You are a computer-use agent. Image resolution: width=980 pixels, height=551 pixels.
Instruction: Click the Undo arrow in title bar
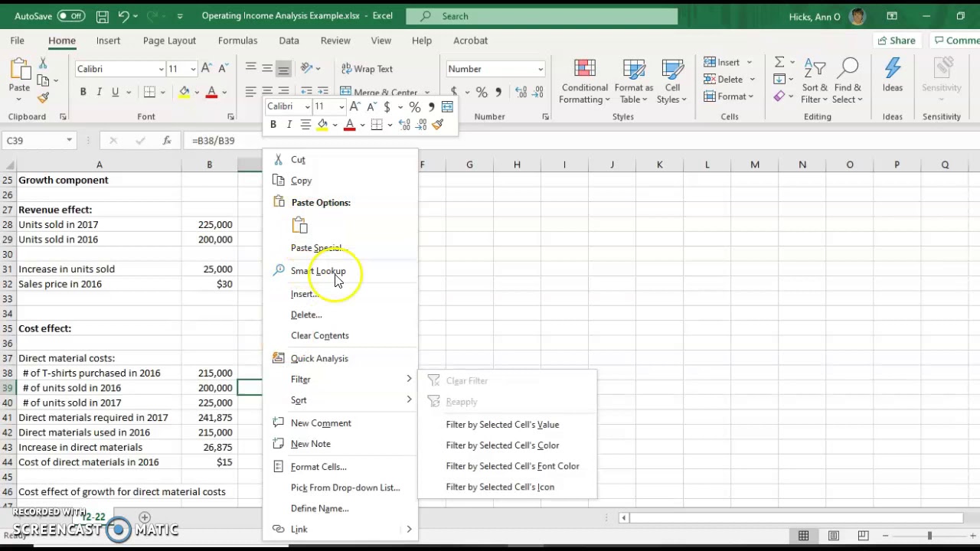[x=123, y=16]
